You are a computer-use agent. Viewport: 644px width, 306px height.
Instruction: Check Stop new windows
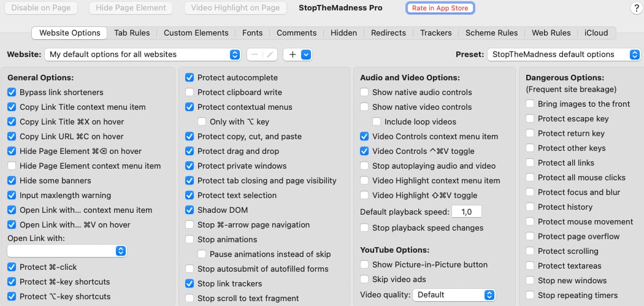[x=531, y=281]
